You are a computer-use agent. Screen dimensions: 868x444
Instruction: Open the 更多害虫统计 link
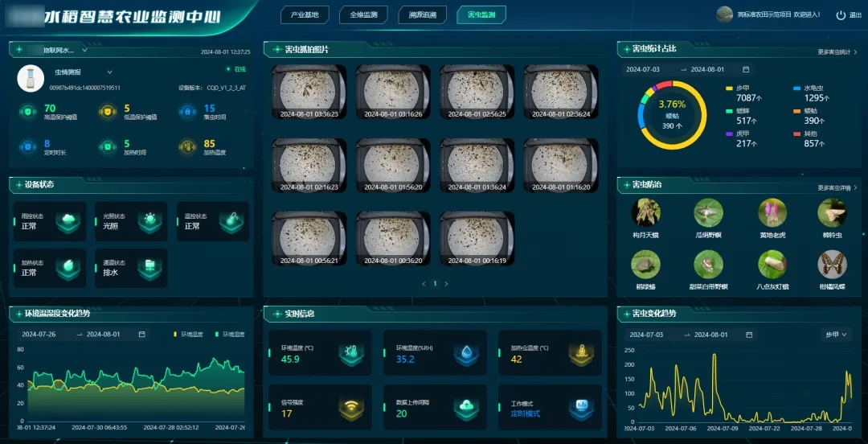837,52
